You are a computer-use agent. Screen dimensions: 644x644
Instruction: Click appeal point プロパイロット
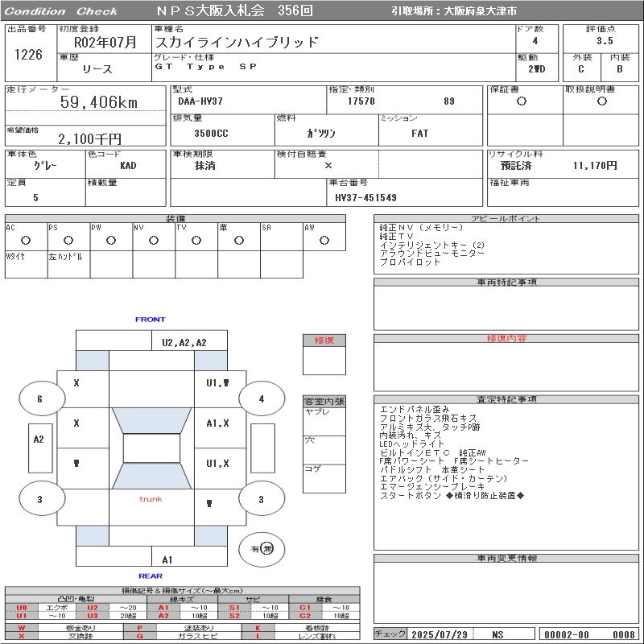(x=410, y=262)
